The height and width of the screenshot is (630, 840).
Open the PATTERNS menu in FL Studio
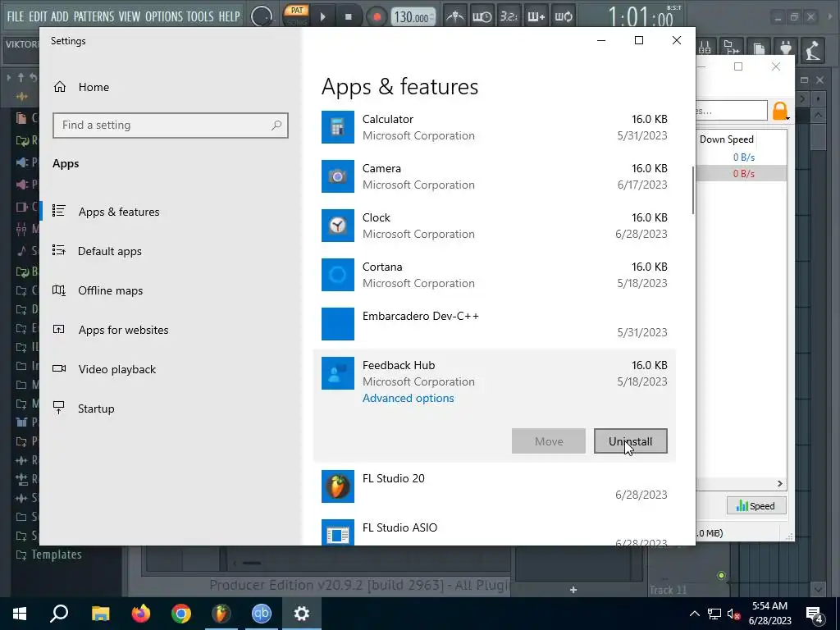(94, 16)
